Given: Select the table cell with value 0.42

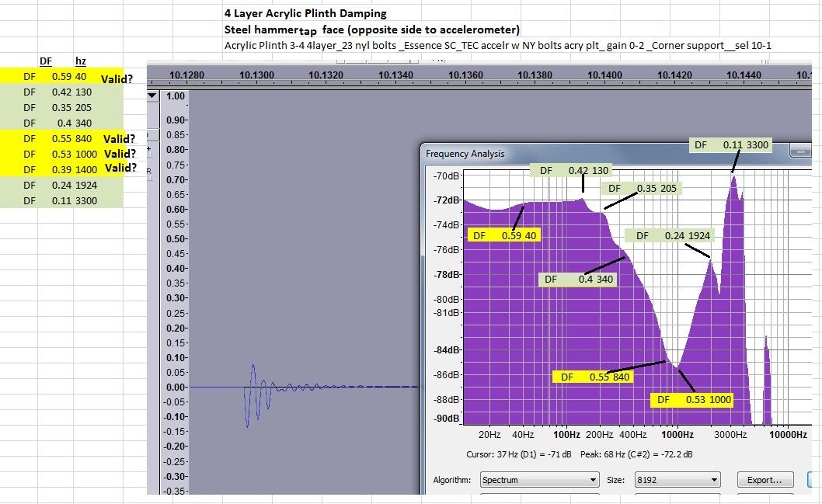Looking at the screenshot, I should point(61,92).
